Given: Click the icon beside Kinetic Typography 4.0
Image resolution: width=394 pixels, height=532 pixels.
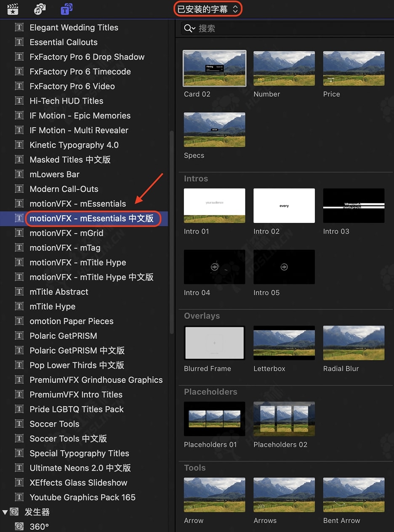Looking at the screenshot, I should [x=19, y=145].
